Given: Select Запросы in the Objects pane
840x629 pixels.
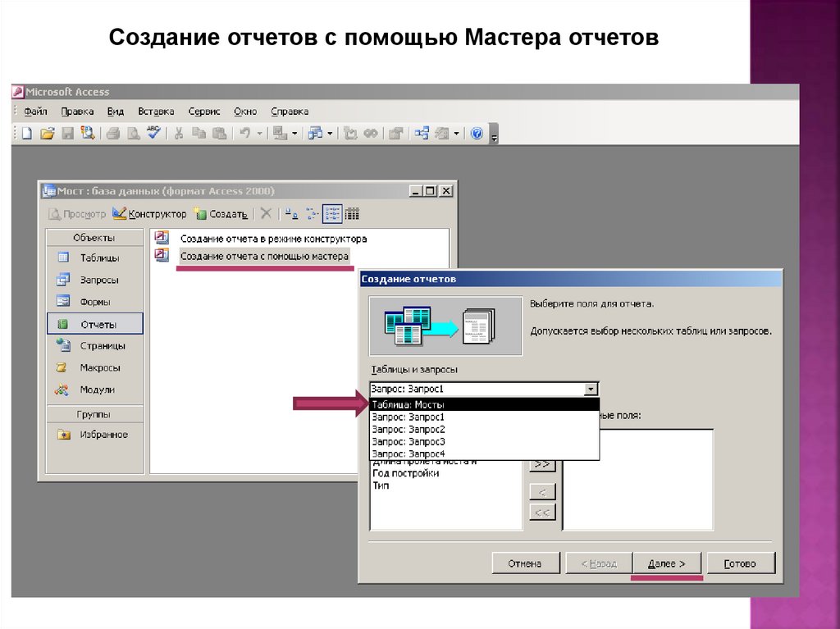Looking at the screenshot, I should click(x=98, y=280).
